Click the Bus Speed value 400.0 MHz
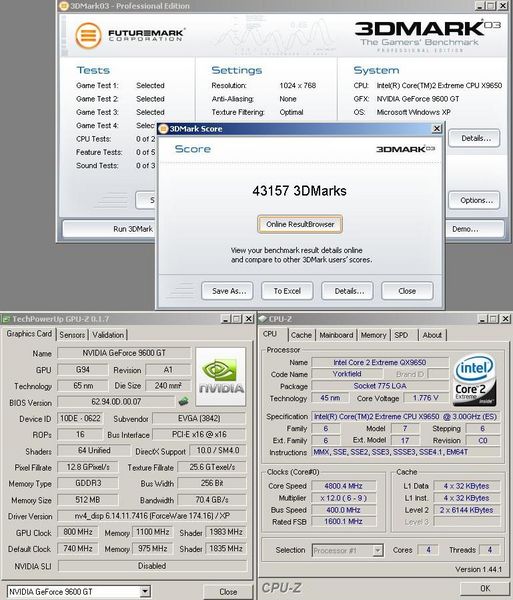The image size is (513, 600). coord(344,510)
